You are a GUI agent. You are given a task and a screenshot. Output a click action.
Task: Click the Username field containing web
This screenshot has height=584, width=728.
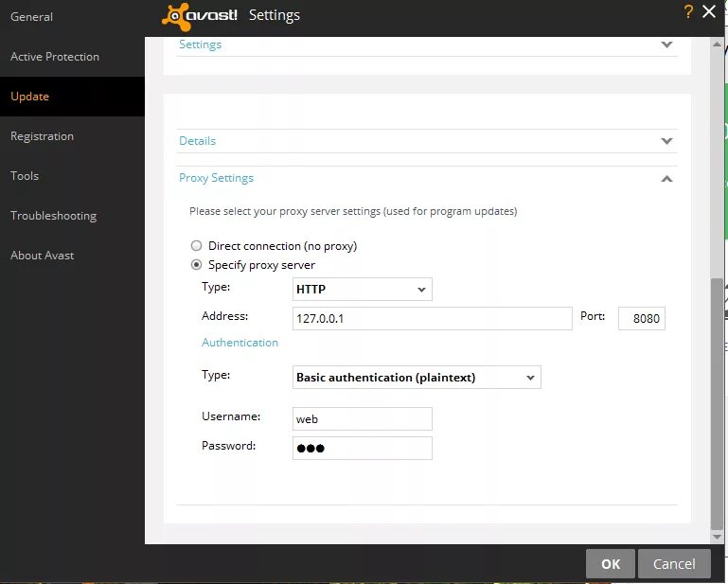pos(363,418)
